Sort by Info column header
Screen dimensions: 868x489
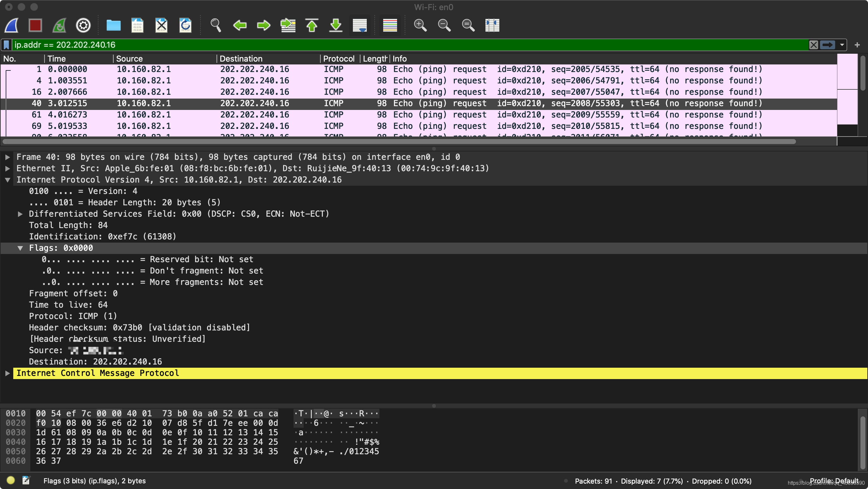(x=613, y=59)
